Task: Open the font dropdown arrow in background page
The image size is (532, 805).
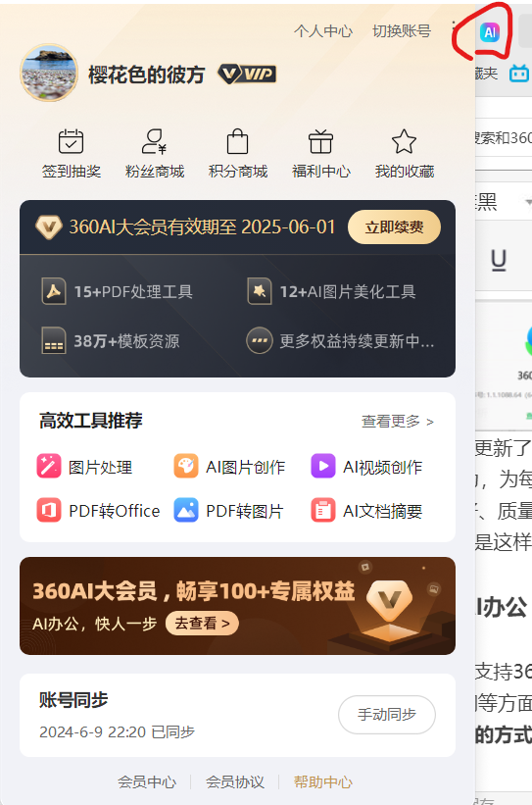Action: (x=528, y=202)
